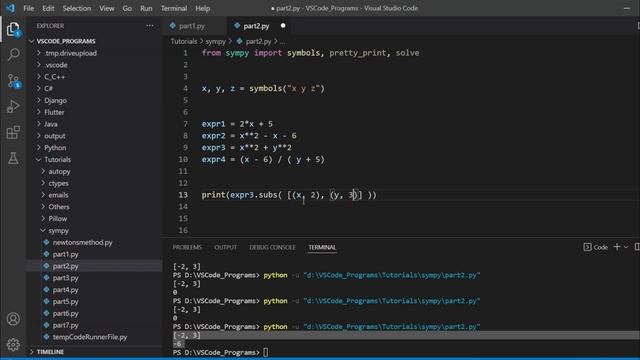Click the part1.py tab file icon
This screenshot has height=360, width=640.
173,26
